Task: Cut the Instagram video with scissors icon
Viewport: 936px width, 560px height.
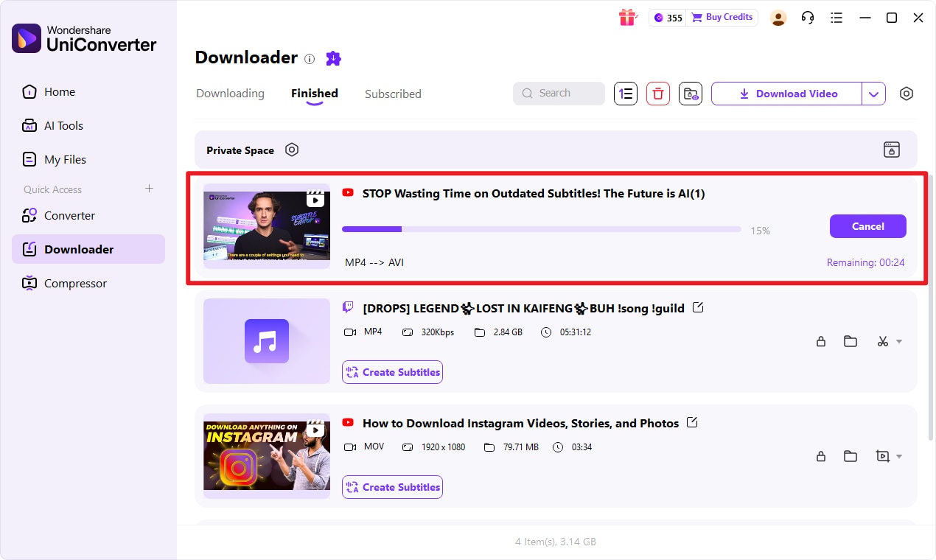Action: pos(883,341)
